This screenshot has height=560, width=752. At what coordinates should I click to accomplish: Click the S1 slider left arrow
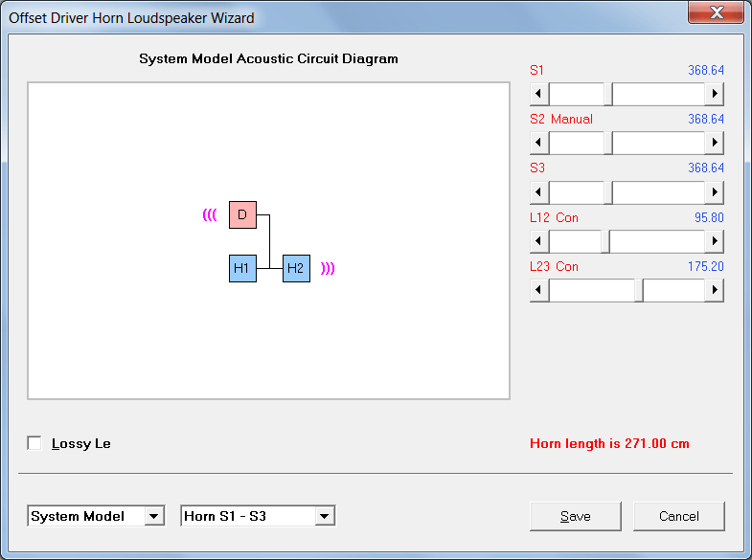(539, 94)
